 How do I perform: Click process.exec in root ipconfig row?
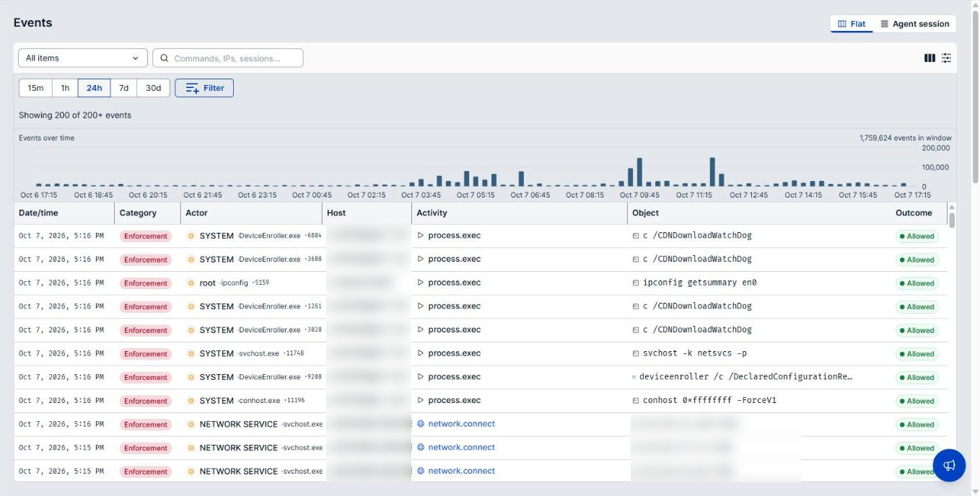454,283
